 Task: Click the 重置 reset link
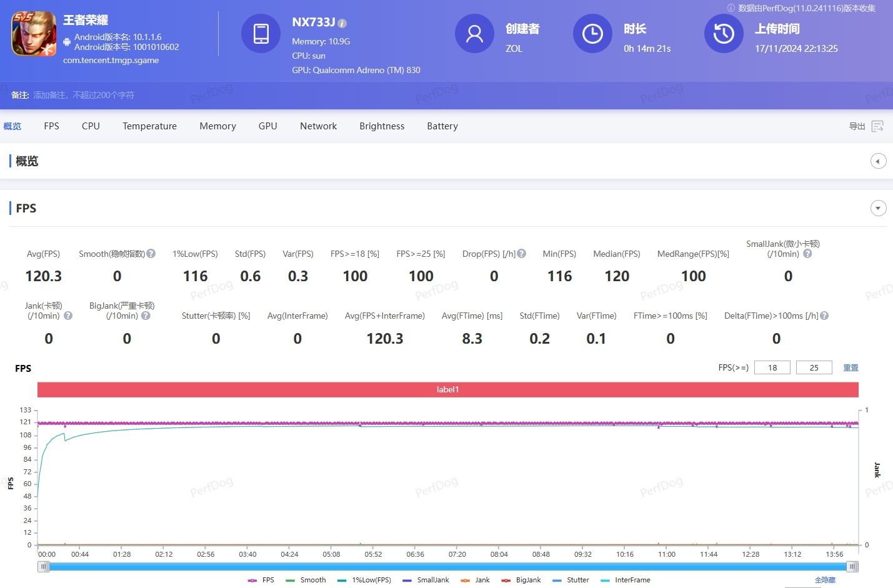coord(851,367)
